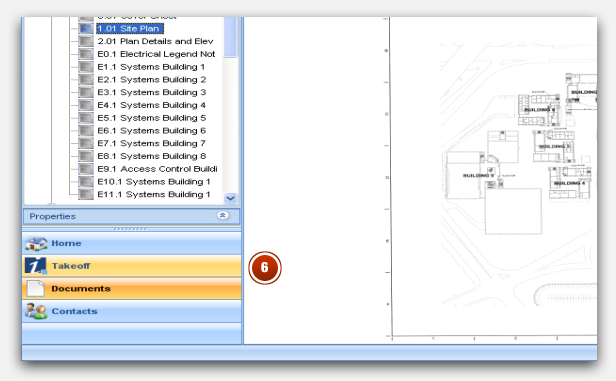Click the E5.1 Systems Building 5 icon
The image size is (616, 381).
pyautogui.click(x=86, y=118)
